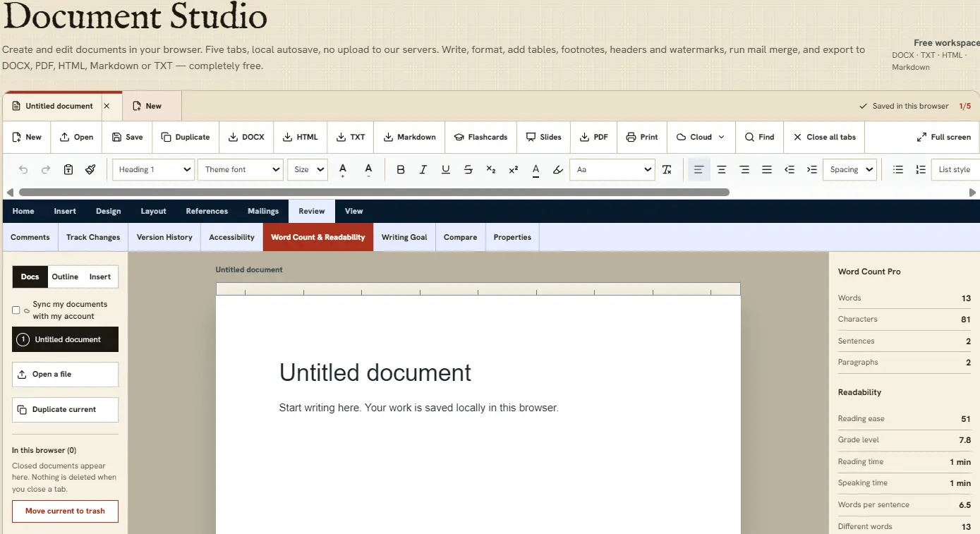Click the undo arrow icon
This screenshot has height=534, width=980.
click(23, 169)
